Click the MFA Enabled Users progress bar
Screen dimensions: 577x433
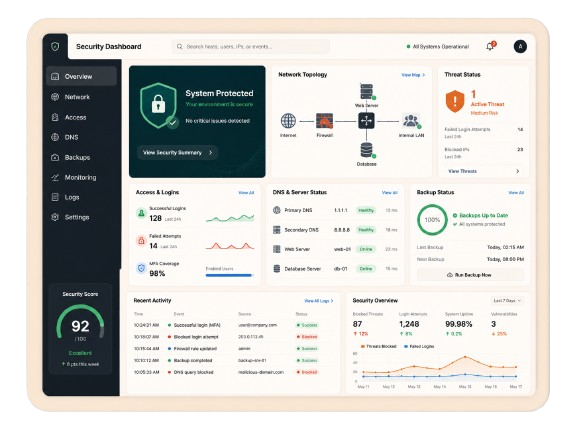click(x=230, y=275)
